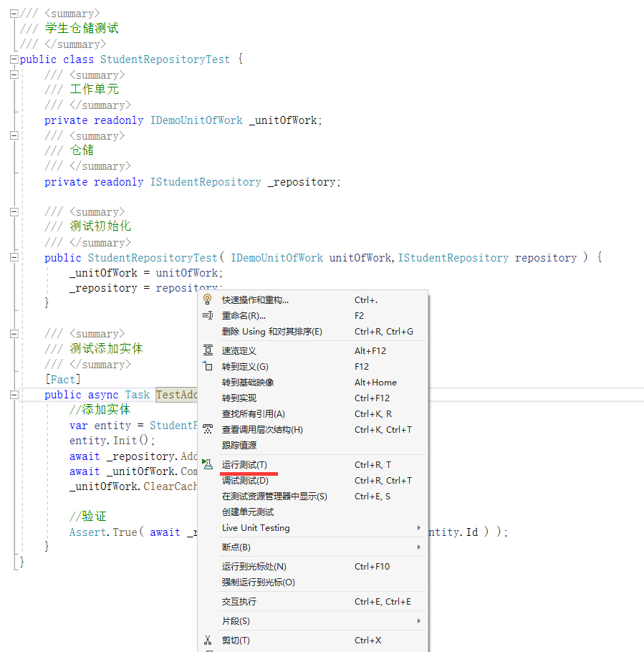This screenshot has width=644, height=652.
Task: Collapse the 工作单元 summary comment
Action: point(14,75)
